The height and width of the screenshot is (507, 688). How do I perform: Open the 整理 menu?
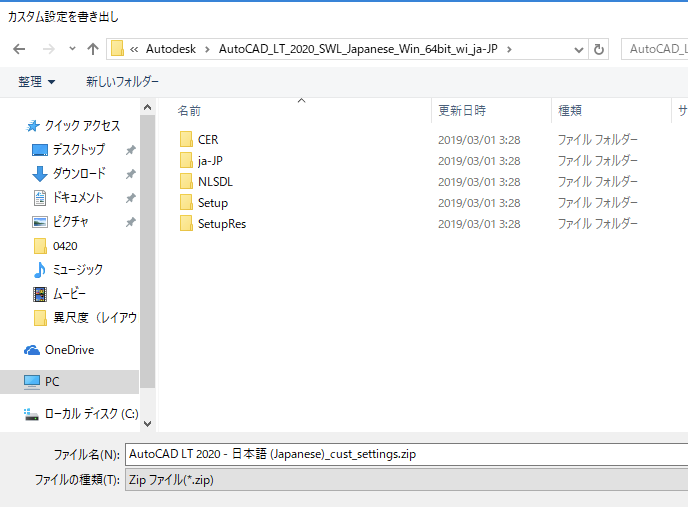pyautogui.click(x=37, y=82)
